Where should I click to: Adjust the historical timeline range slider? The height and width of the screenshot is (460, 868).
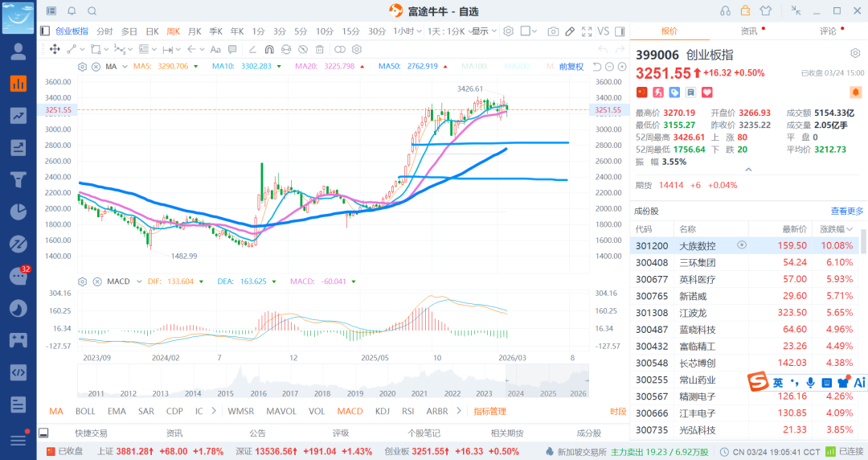click(547, 380)
